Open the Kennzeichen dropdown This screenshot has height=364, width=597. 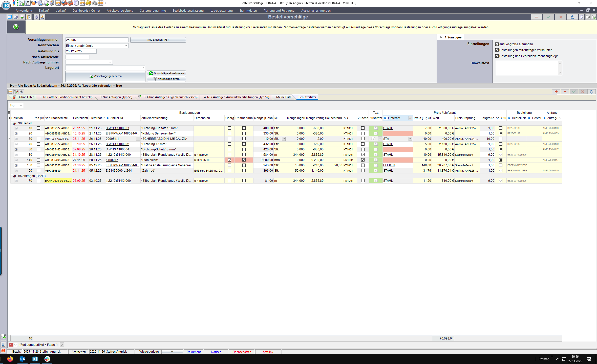click(126, 46)
